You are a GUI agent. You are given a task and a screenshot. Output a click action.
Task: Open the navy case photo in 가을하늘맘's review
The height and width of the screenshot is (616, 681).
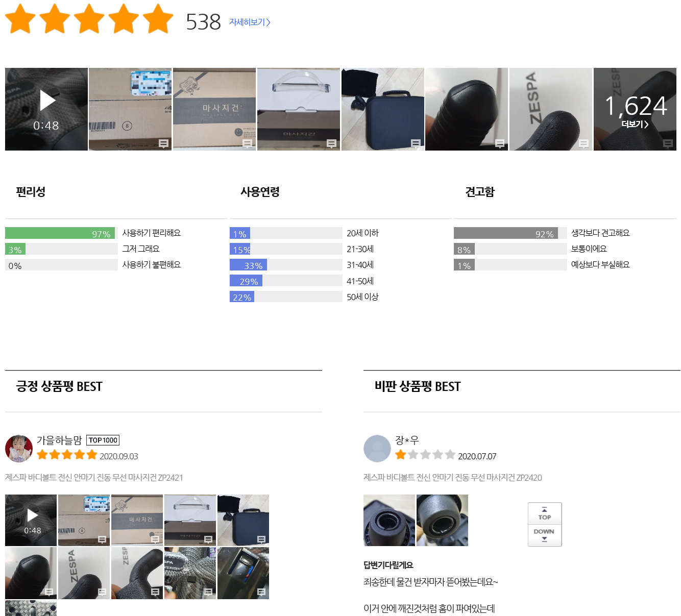pos(244,520)
